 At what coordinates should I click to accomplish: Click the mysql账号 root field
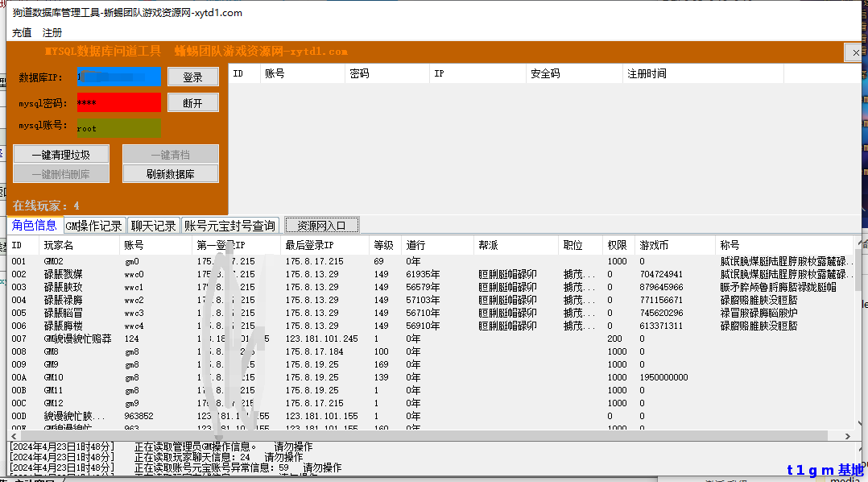click(118, 128)
